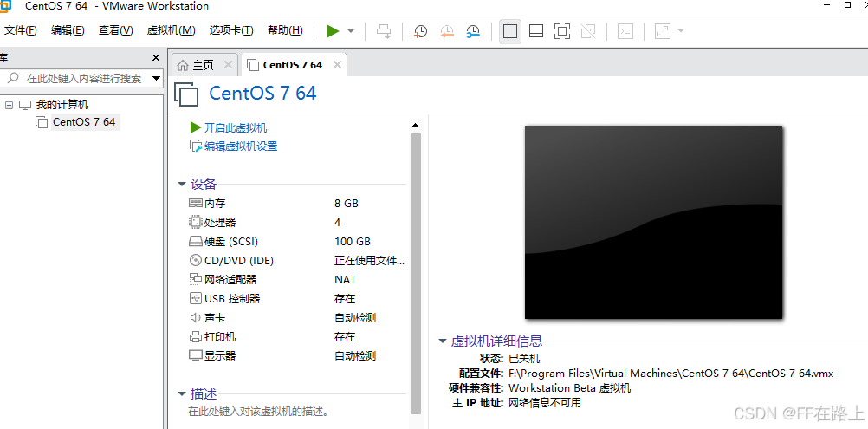Click the 内存 memory device icon

click(x=196, y=203)
